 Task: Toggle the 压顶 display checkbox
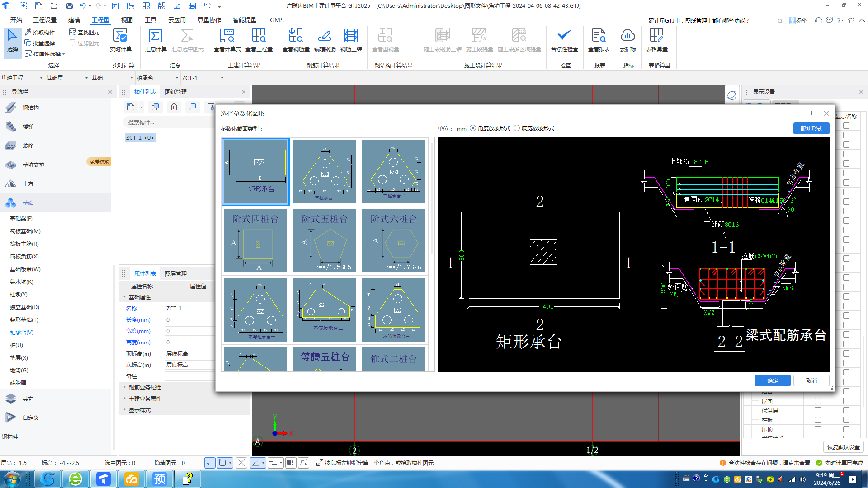point(817,429)
